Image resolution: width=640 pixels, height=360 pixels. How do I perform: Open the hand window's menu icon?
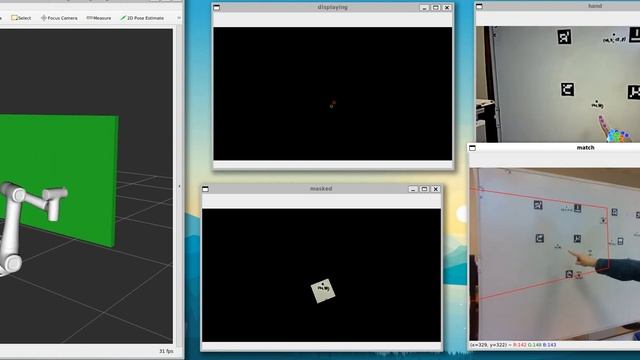[479, 6]
